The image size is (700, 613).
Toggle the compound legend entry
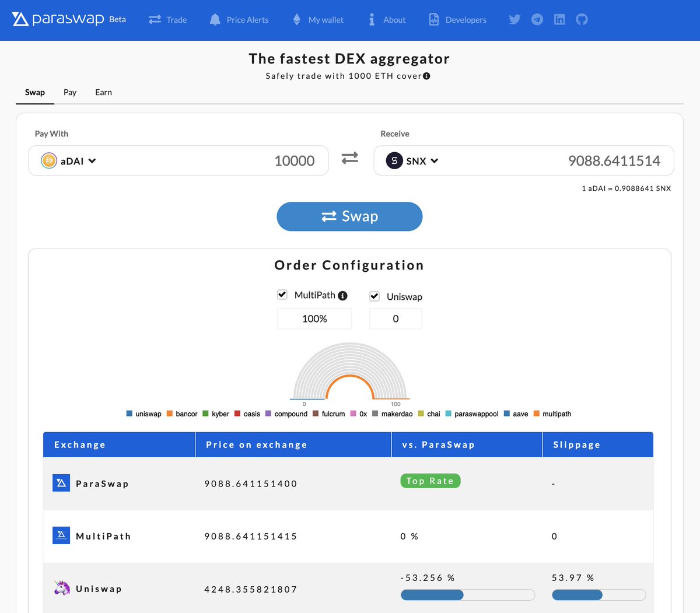(286, 414)
